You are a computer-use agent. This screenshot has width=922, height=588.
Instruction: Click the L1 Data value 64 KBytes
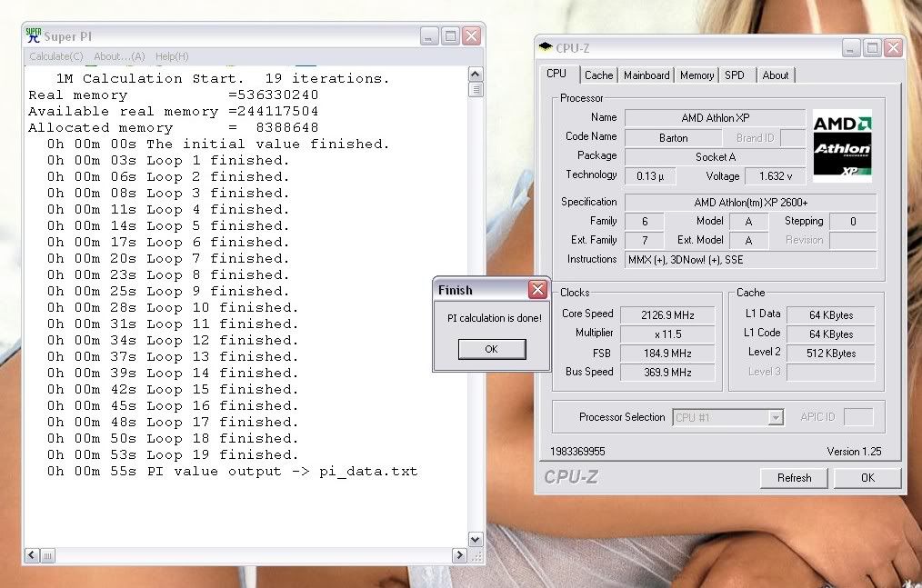tap(830, 315)
